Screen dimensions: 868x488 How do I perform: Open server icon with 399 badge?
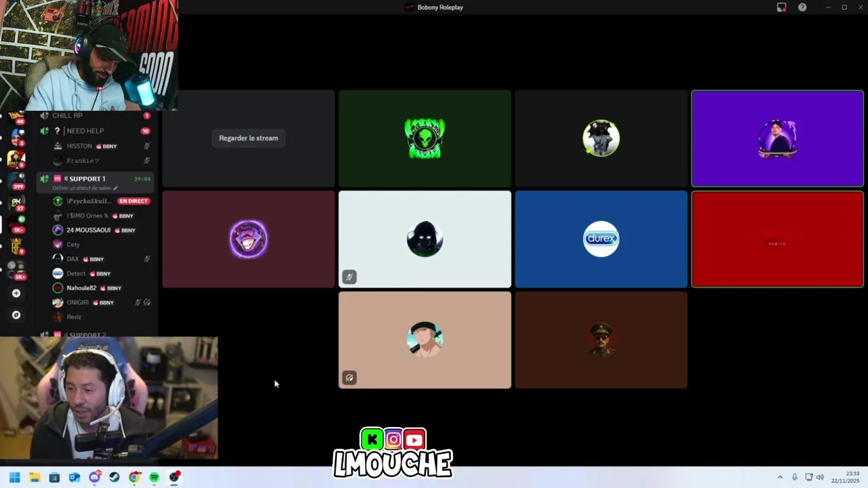pos(16,180)
